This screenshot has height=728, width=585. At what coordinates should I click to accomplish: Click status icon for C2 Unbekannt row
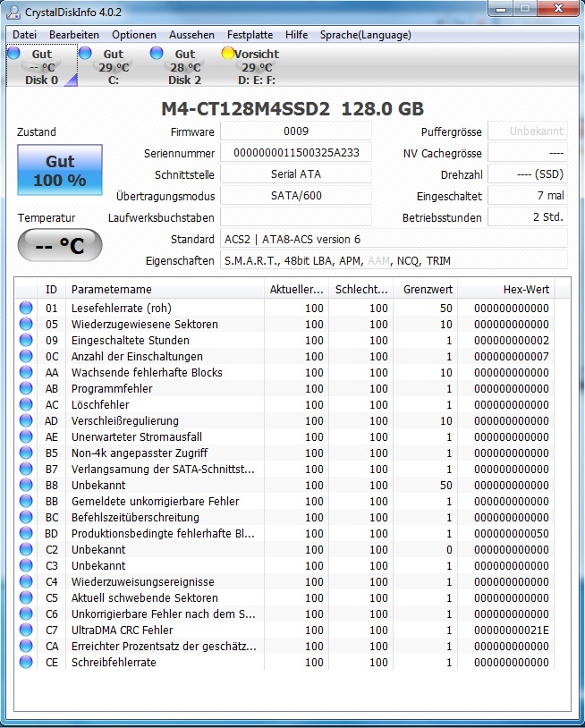tap(26, 549)
